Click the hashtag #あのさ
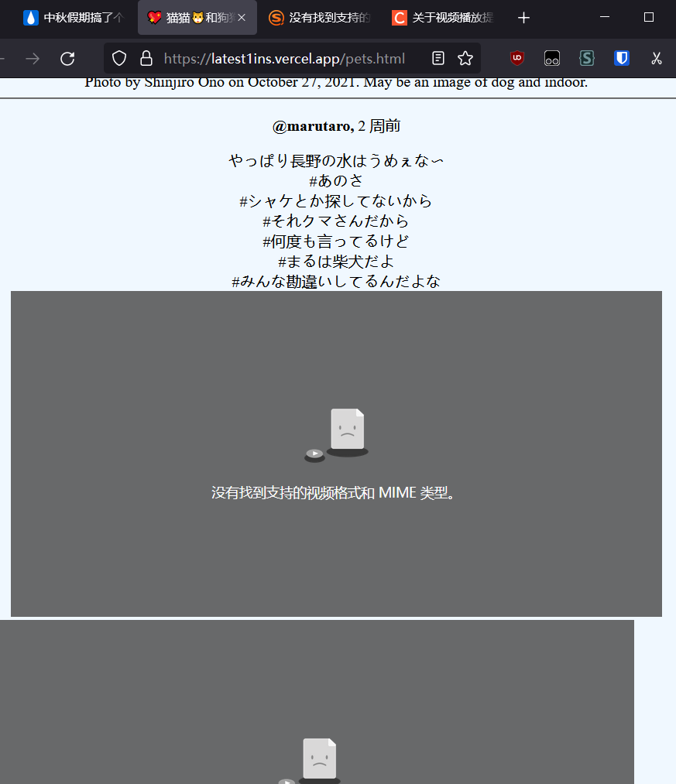Viewport: 676px width, 784px height. click(x=336, y=180)
